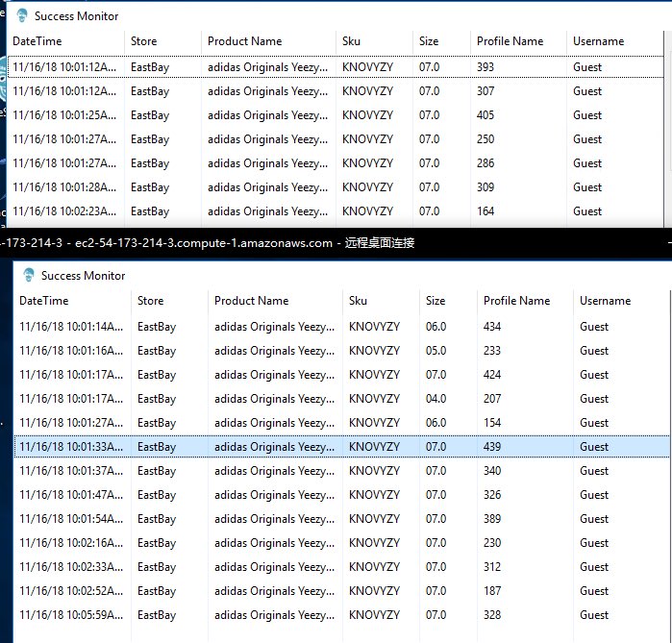The height and width of the screenshot is (643, 672).
Task: Click the 10:01:14 timestamp cell
Action: point(71,327)
